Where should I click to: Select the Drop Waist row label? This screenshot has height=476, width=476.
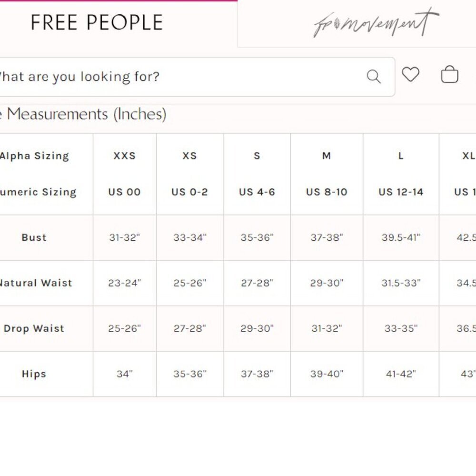coord(34,328)
